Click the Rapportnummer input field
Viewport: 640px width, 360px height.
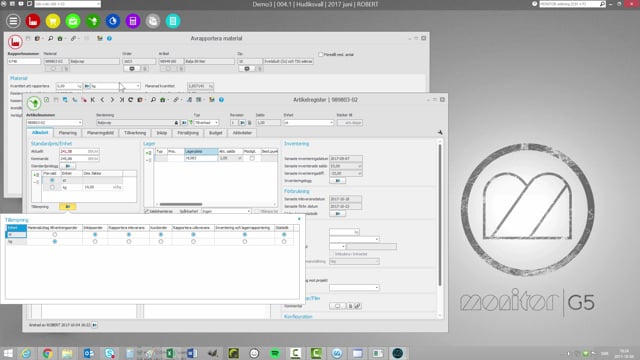[24, 62]
